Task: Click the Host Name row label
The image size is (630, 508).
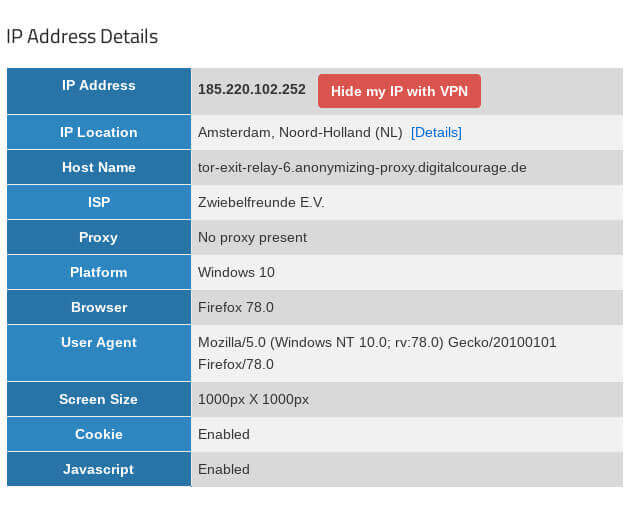Action: [99, 167]
